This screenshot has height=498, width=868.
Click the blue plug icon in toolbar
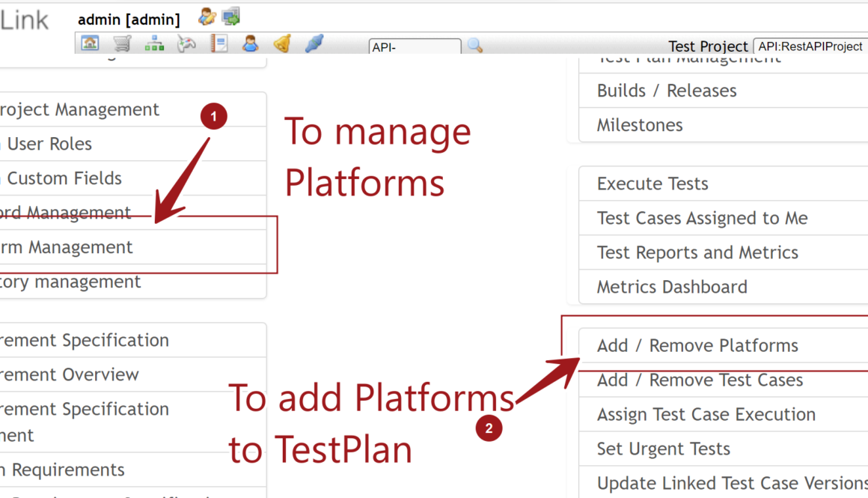click(314, 43)
